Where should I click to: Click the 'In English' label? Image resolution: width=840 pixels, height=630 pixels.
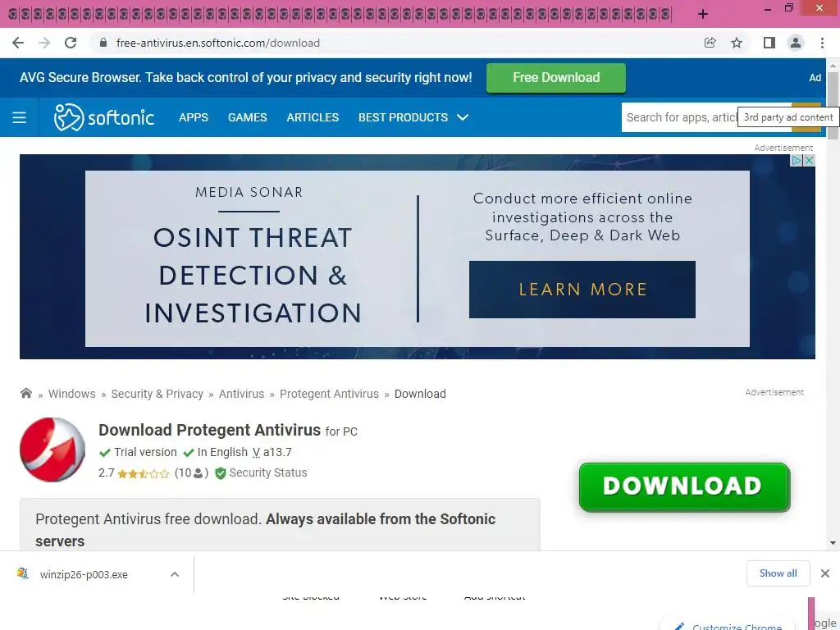click(222, 452)
